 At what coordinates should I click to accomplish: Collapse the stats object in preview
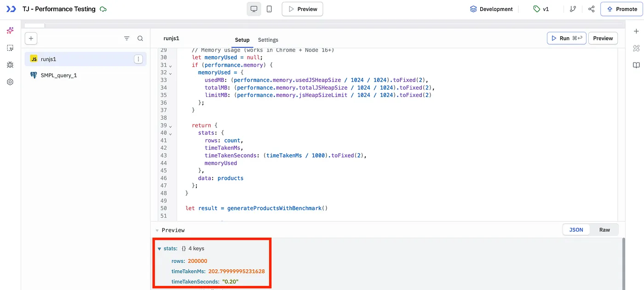[160, 249]
